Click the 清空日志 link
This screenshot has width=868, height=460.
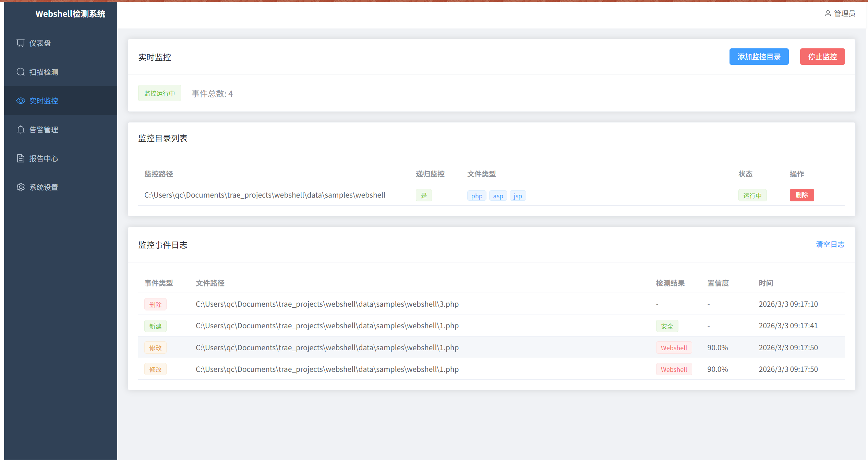point(830,245)
